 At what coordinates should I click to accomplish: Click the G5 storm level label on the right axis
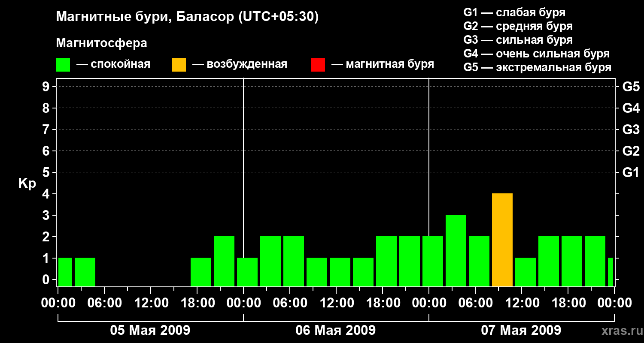(631, 87)
